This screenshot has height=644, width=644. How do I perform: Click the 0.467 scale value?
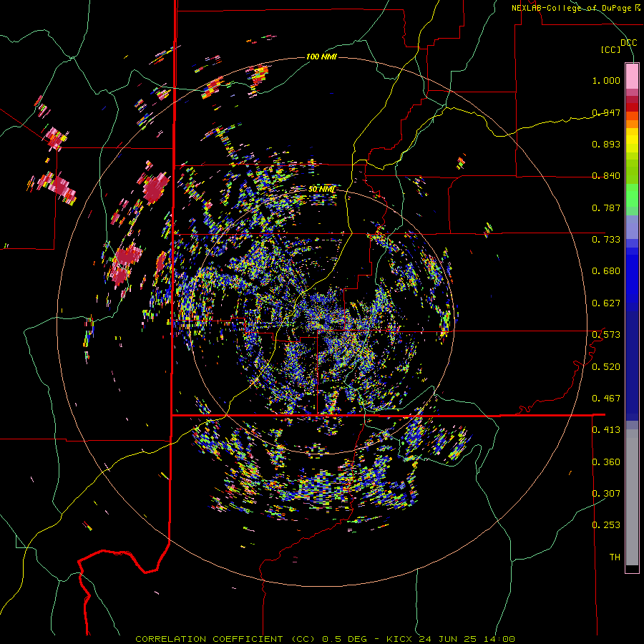(x=606, y=399)
